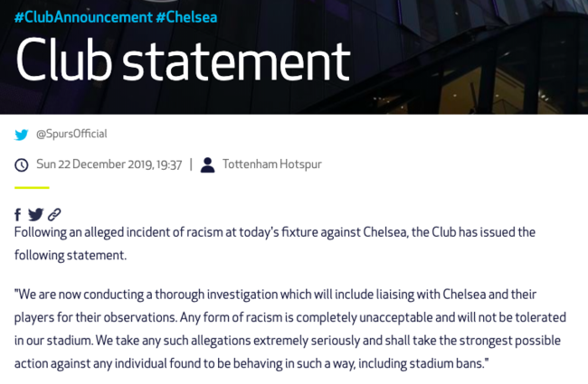
Task: Share the statement via Twitter icon
Action: tap(35, 214)
